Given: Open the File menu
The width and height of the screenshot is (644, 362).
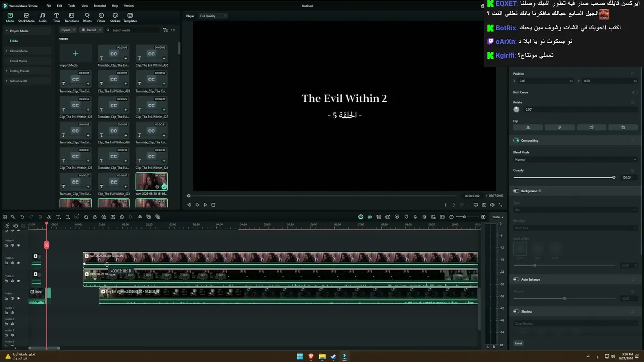Looking at the screenshot, I should 49,6.
